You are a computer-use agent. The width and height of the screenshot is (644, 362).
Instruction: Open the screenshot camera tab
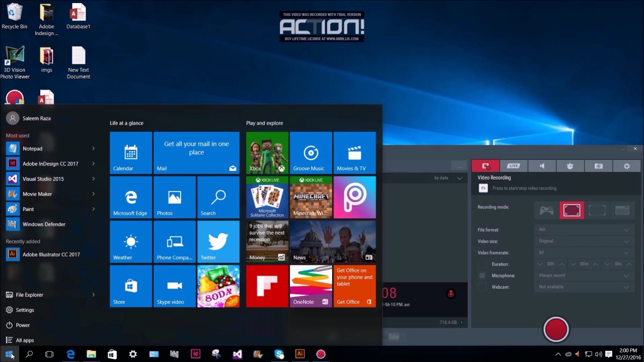pyautogui.click(x=598, y=166)
